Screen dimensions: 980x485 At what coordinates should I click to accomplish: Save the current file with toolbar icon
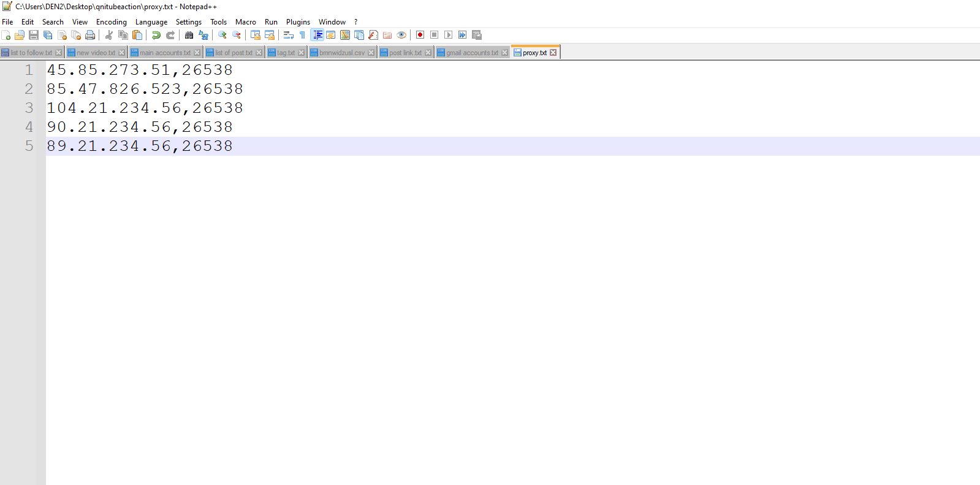pyautogui.click(x=34, y=35)
